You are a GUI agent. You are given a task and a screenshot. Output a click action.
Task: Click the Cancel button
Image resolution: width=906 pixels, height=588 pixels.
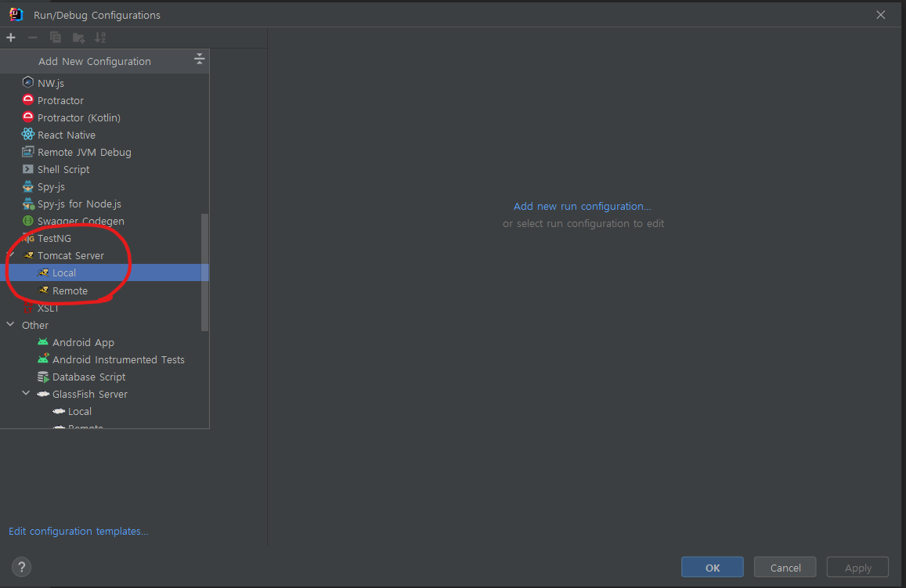click(x=785, y=567)
